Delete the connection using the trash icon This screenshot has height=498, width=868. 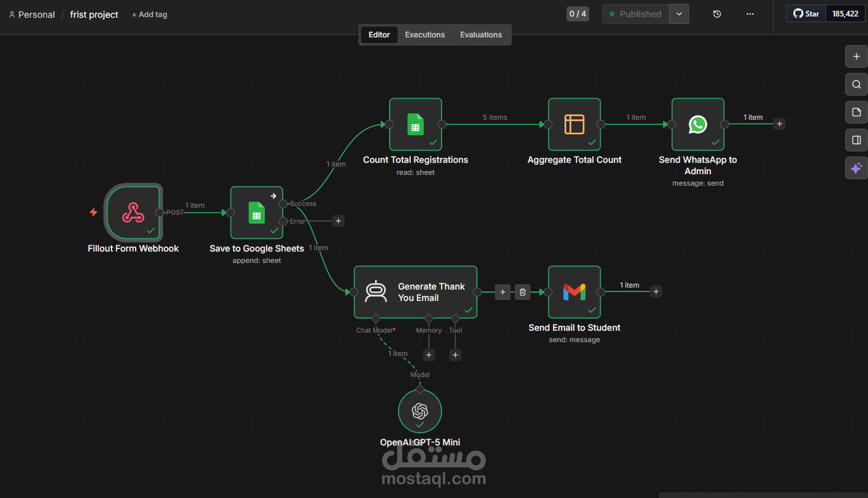point(522,292)
